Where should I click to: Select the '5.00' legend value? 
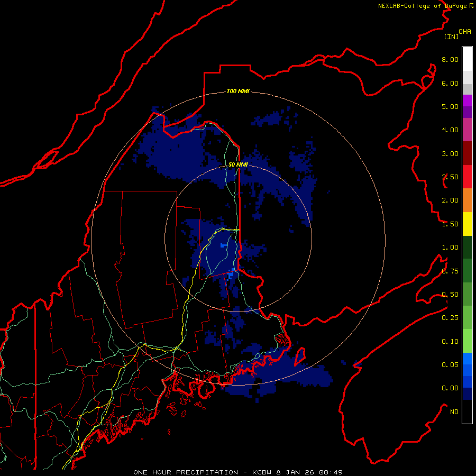tap(450, 106)
